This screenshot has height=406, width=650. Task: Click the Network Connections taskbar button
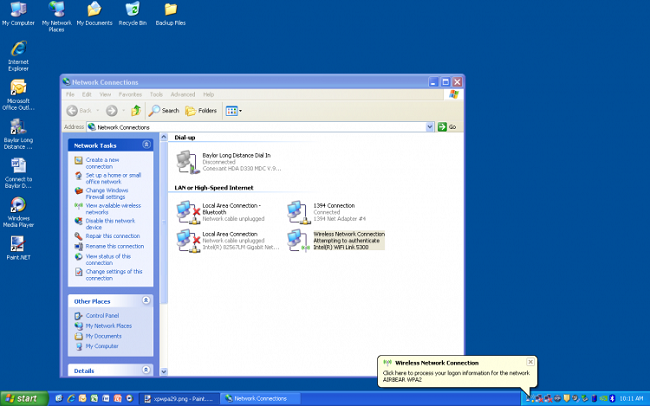click(260, 399)
